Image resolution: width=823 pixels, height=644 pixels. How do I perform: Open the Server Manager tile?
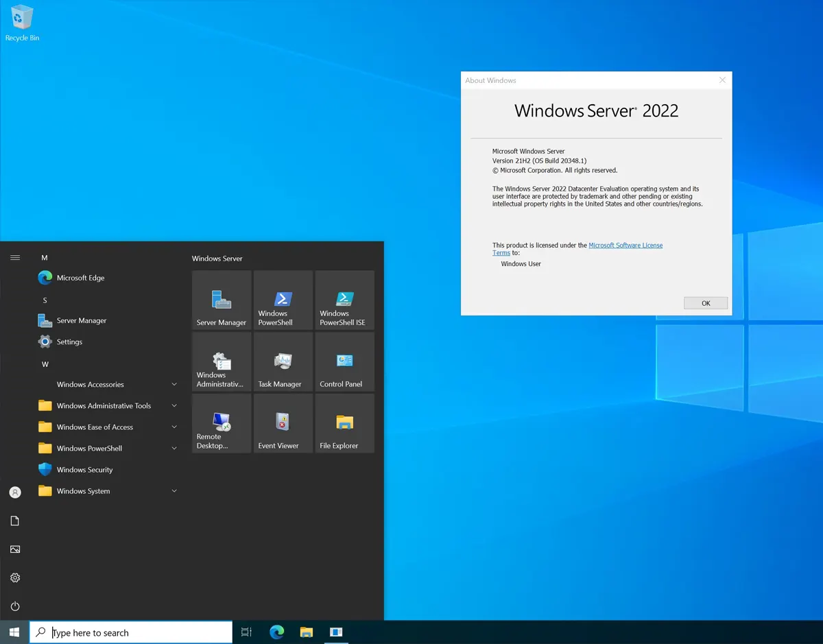222,300
